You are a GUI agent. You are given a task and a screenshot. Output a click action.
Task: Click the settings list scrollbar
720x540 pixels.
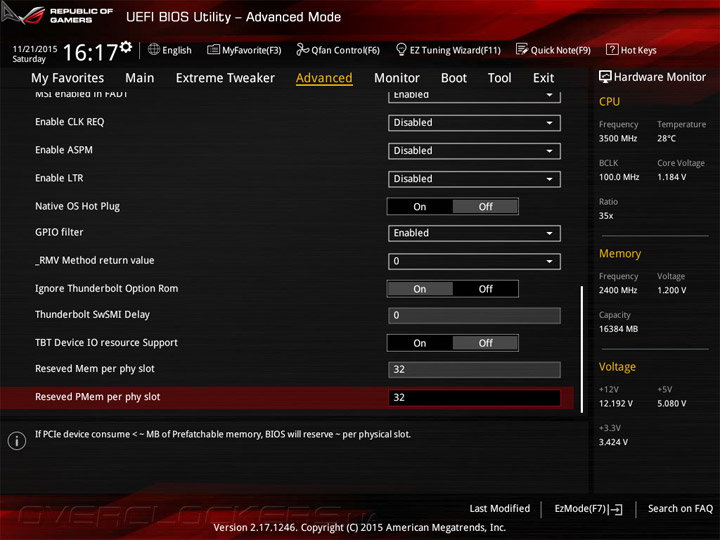click(582, 349)
